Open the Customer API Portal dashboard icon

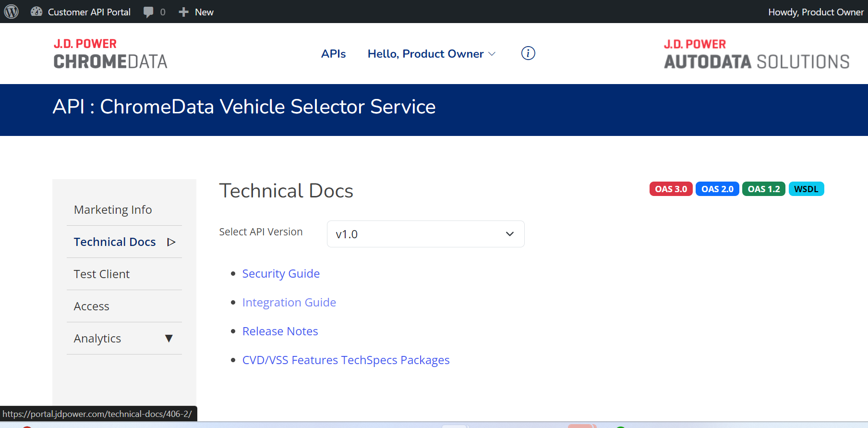click(36, 12)
